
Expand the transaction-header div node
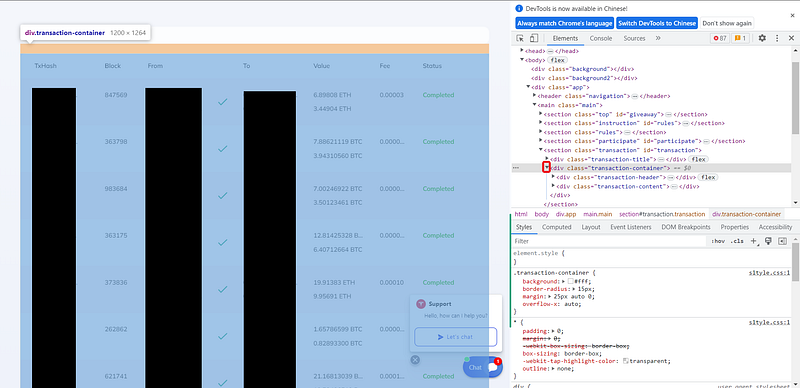[x=553, y=177]
